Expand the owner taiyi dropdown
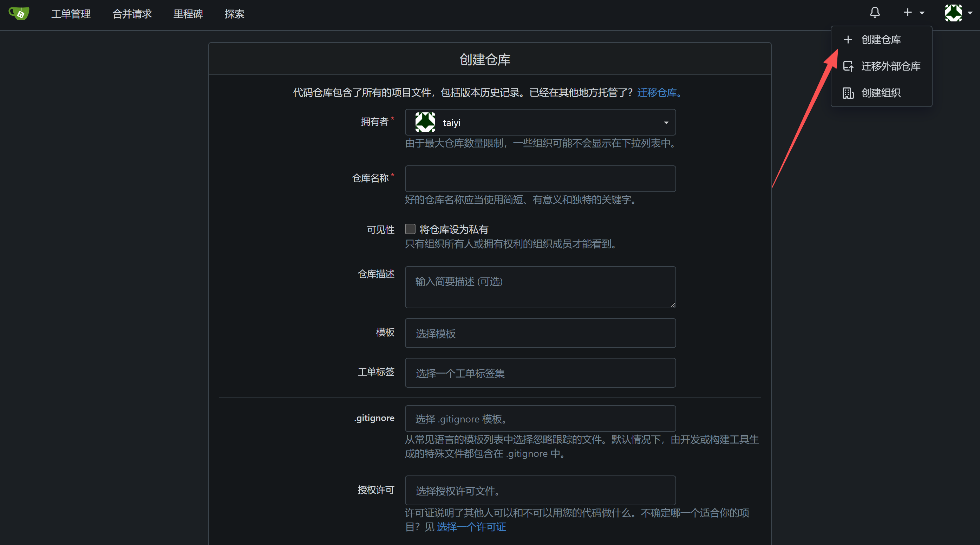The height and width of the screenshot is (545, 980). click(x=665, y=123)
